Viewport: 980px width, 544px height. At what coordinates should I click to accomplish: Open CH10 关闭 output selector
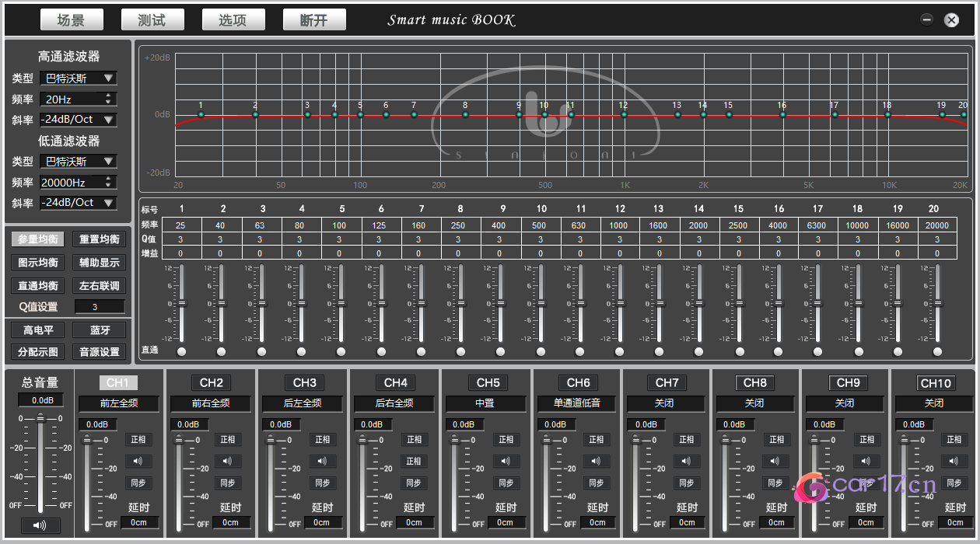tap(934, 403)
